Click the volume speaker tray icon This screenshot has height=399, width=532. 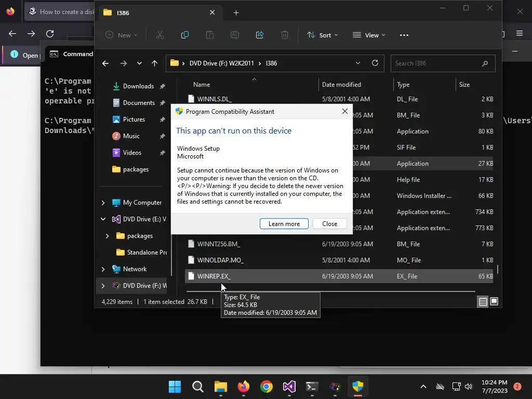469,387
